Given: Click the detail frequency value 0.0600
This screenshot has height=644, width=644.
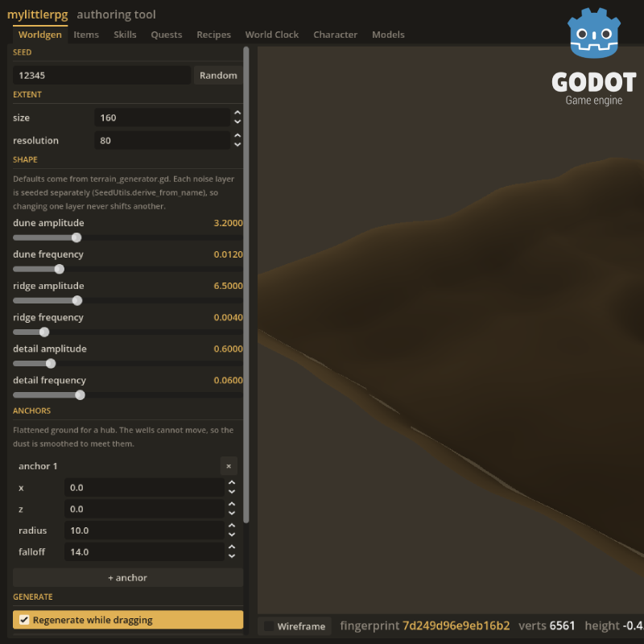Looking at the screenshot, I should point(228,380).
